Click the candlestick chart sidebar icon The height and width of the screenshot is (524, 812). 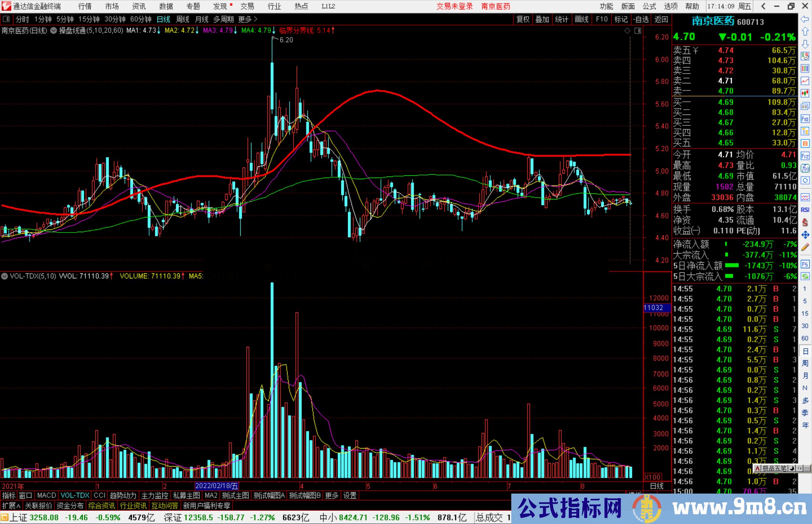click(x=805, y=93)
